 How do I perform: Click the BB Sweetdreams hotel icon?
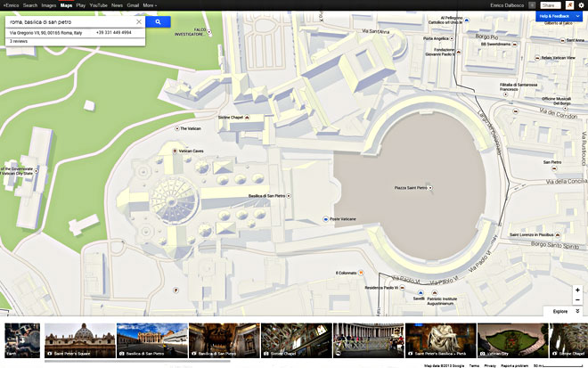pos(515,45)
